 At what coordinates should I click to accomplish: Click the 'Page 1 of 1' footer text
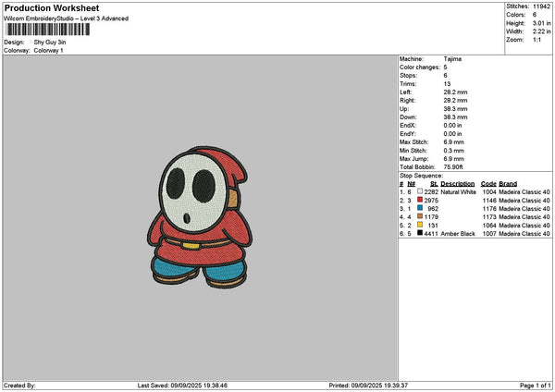[x=536, y=386]
